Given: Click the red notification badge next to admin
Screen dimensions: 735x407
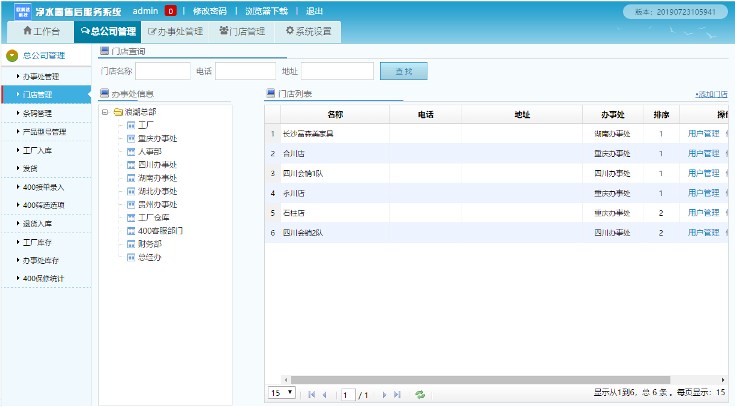Looking at the screenshot, I should (x=171, y=11).
